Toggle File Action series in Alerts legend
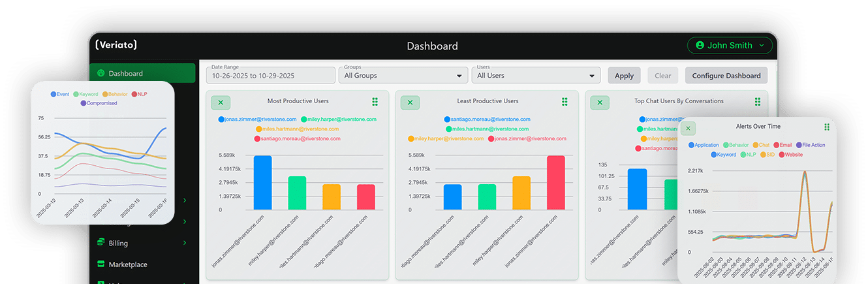This screenshot has width=868, height=284. 810,145
